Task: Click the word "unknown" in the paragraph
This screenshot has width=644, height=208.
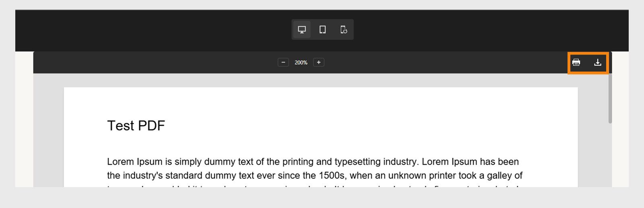Action: [405, 175]
